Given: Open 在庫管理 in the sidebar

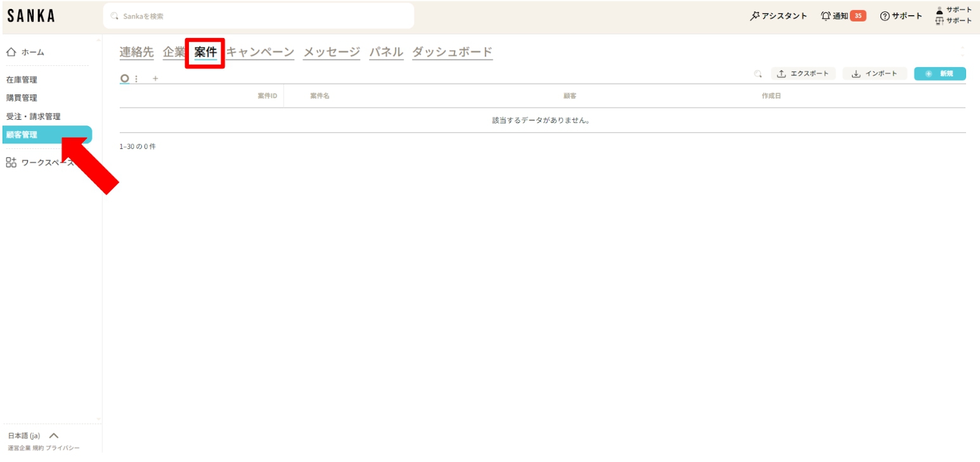Looking at the screenshot, I should pyautogui.click(x=22, y=80).
